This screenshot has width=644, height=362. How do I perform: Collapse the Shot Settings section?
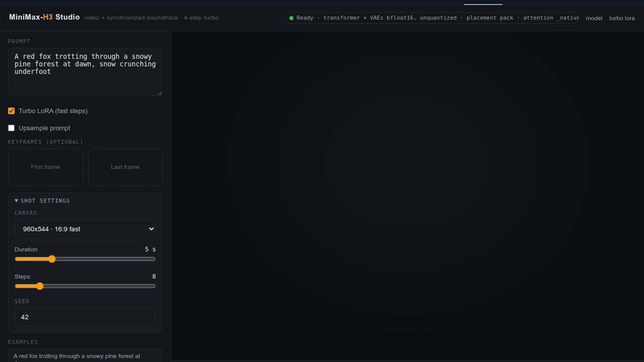pos(42,201)
